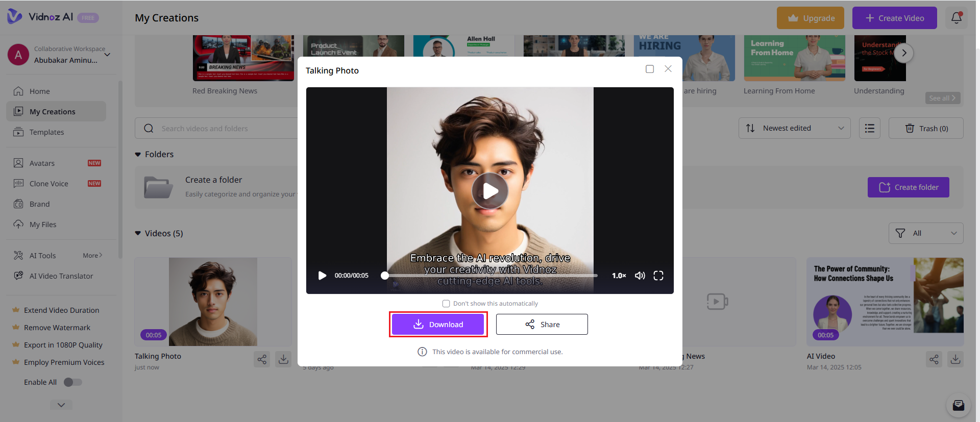The height and width of the screenshot is (422, 980).
Task: Click next arrow in templates carousel
Action: click(x=904, y=53)
